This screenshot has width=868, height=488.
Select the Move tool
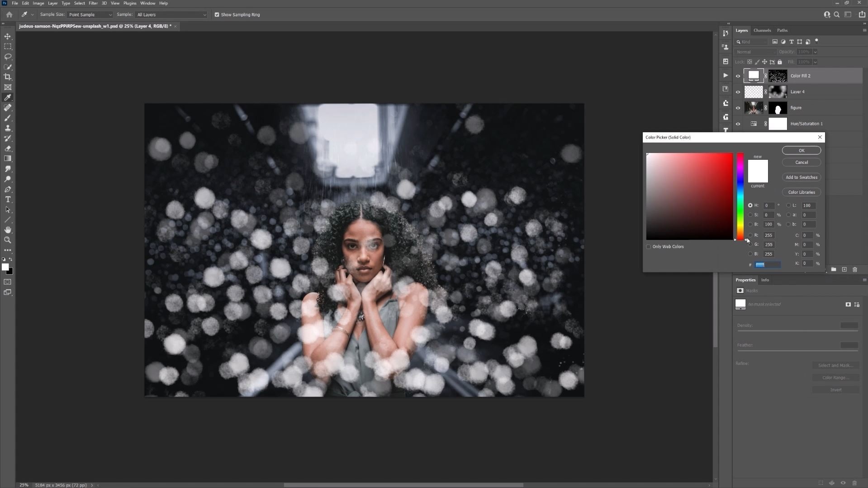(8, 36)
